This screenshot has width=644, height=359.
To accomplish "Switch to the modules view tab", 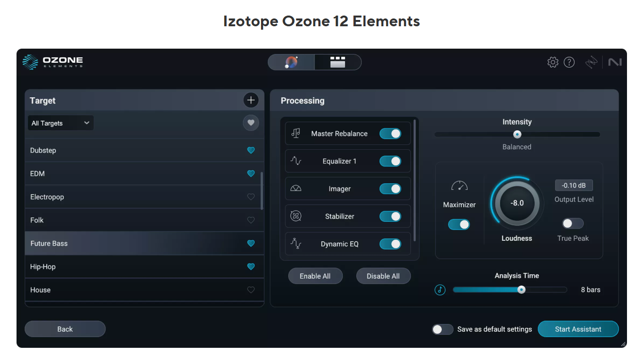I will point(338,62).
